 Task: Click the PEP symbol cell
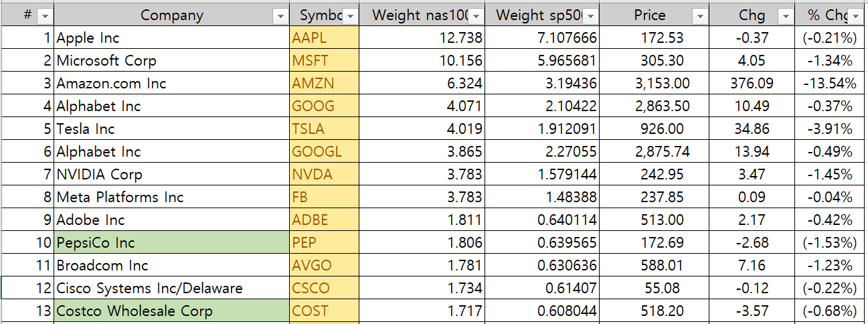coord(325,243)
